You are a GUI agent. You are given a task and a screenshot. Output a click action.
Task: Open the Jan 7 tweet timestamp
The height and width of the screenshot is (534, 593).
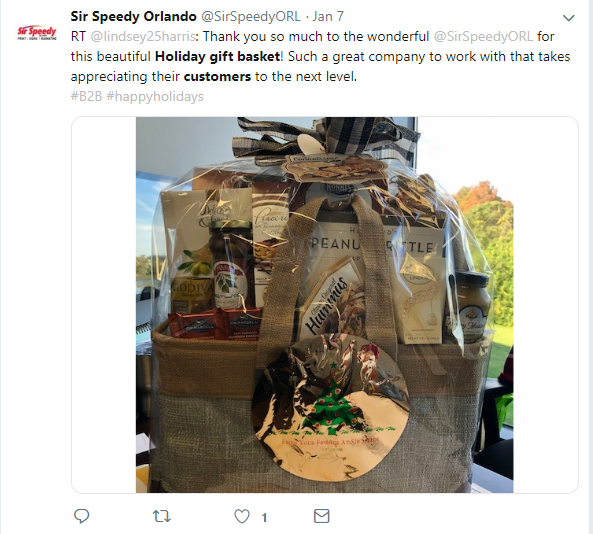point(328,17)
